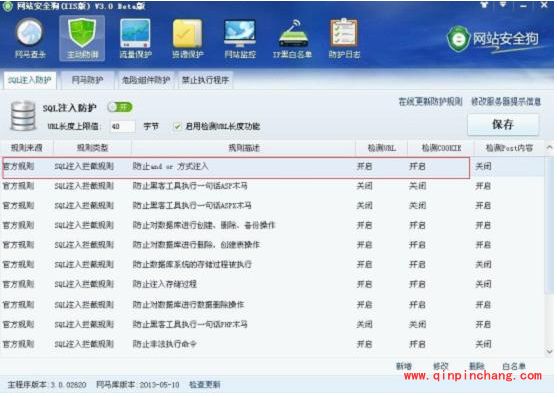Click 检测URL 关闭 cell of ASP木马 rule

tap(364, 186)
